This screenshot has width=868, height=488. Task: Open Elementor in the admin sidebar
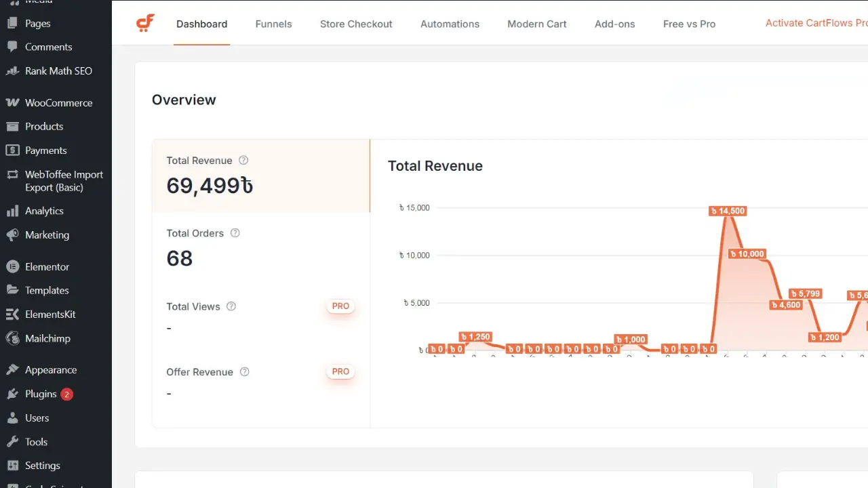pos(47,267)
